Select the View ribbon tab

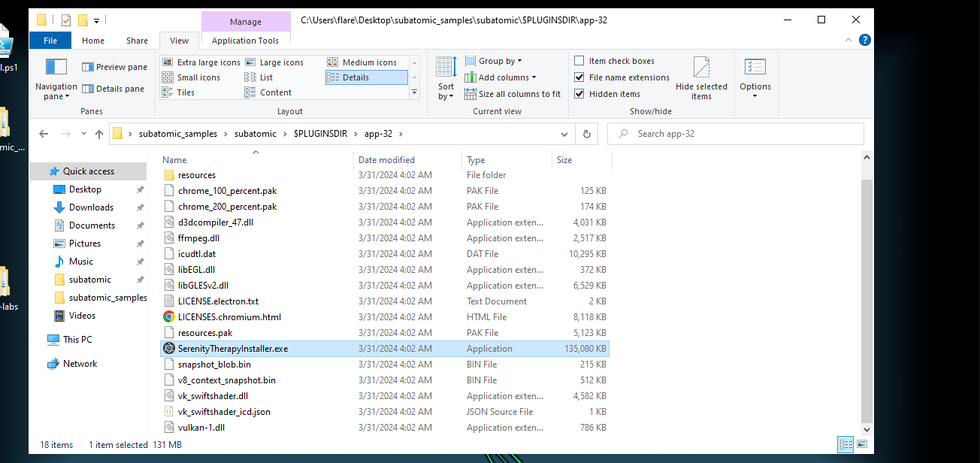(x=180, y=41)
